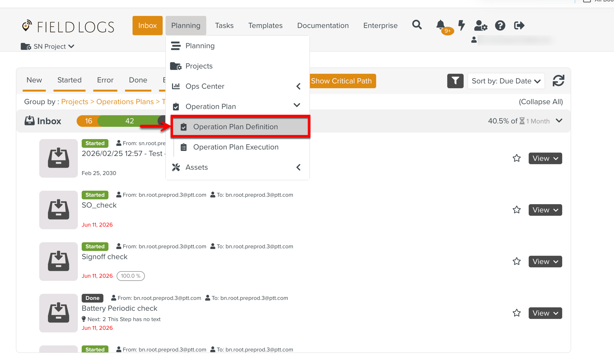Refresh the inbox list

click(558, 81)
